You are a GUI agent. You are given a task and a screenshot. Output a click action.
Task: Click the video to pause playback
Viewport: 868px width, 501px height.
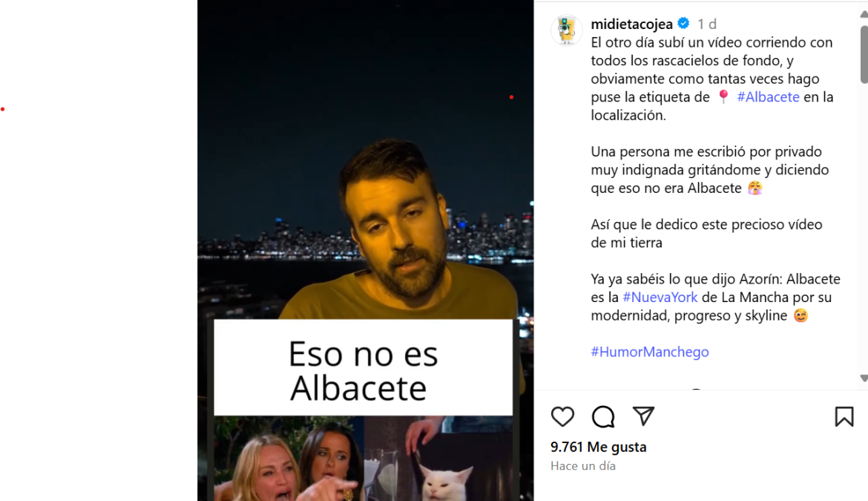tap(365, 166)
